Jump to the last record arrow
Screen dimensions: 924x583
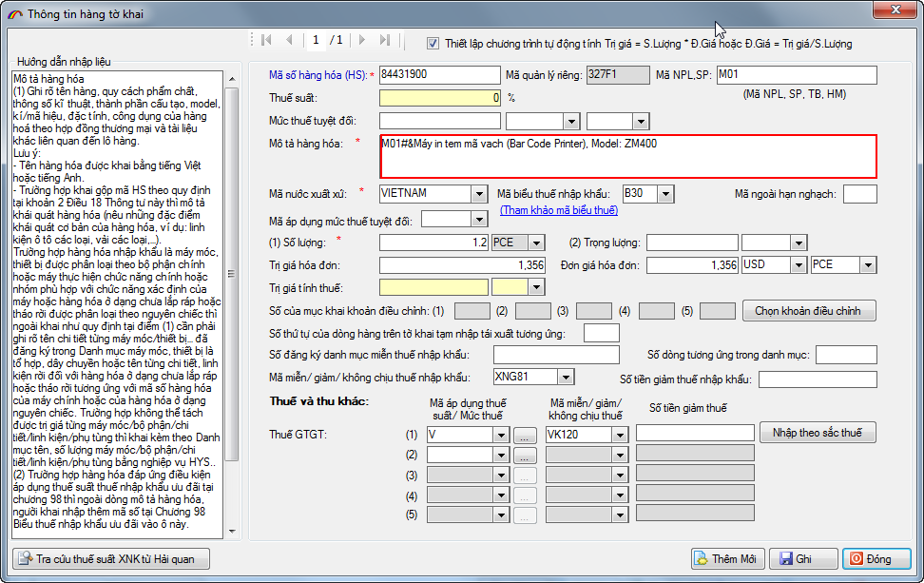(x=385, y=40)
